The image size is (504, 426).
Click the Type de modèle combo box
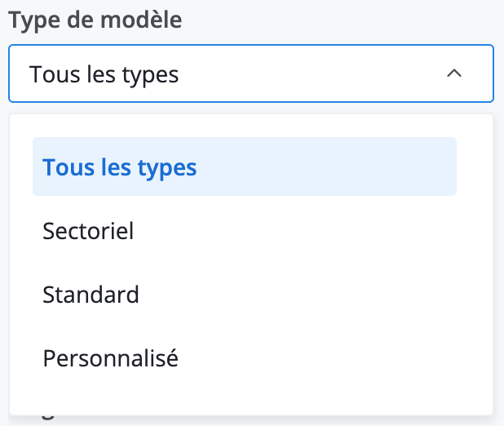(251, 73)
